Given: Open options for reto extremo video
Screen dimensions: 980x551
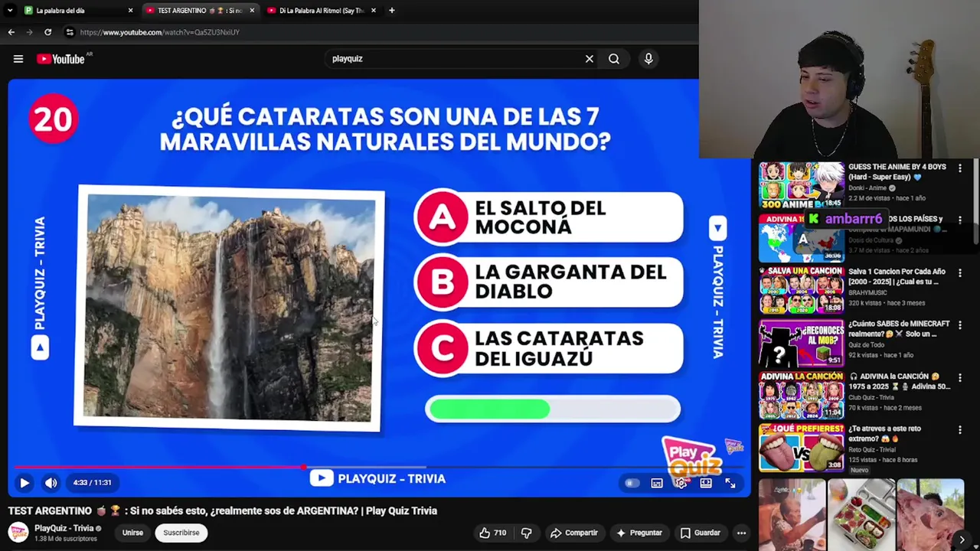Looking at the screenshot, I should pos(960,429).
